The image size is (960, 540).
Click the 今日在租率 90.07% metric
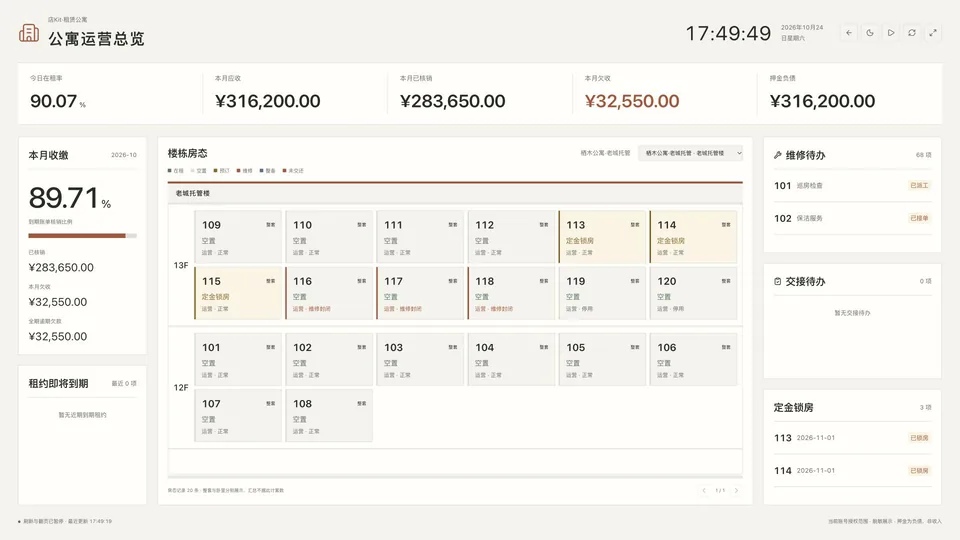[x=110, y=93]
